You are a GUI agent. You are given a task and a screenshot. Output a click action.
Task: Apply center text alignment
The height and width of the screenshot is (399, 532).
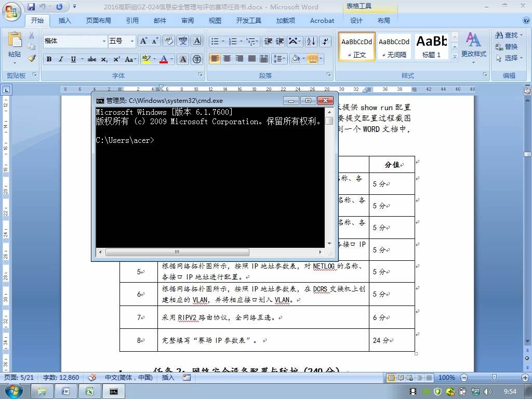pyautogui.click(x=227, y=59)
